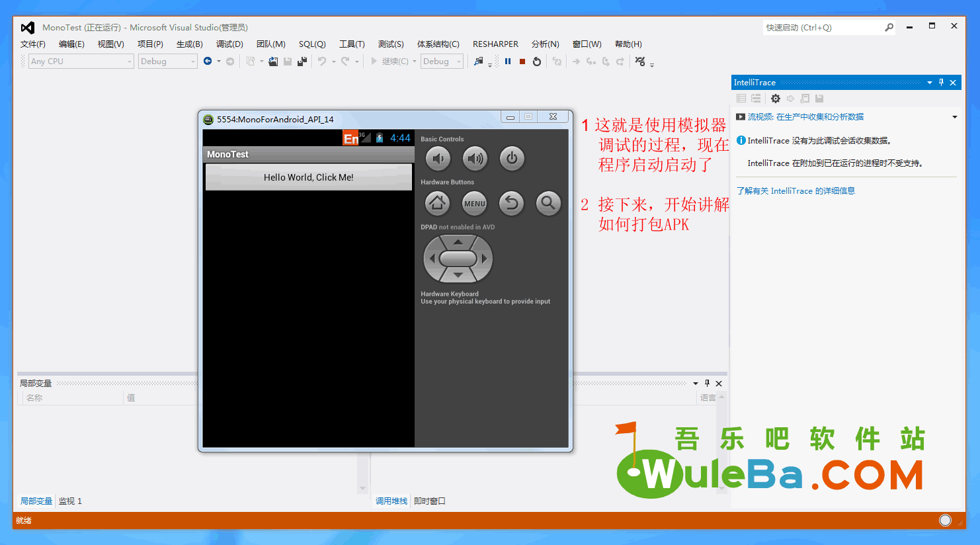Click the Redo toolbar icon
980x545 pixels.
[x=345, y=62]
